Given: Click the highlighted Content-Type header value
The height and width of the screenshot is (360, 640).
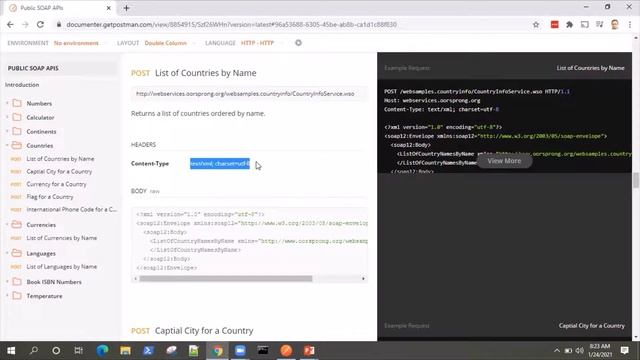Looking at the screenshot, I should click(220, 164).
